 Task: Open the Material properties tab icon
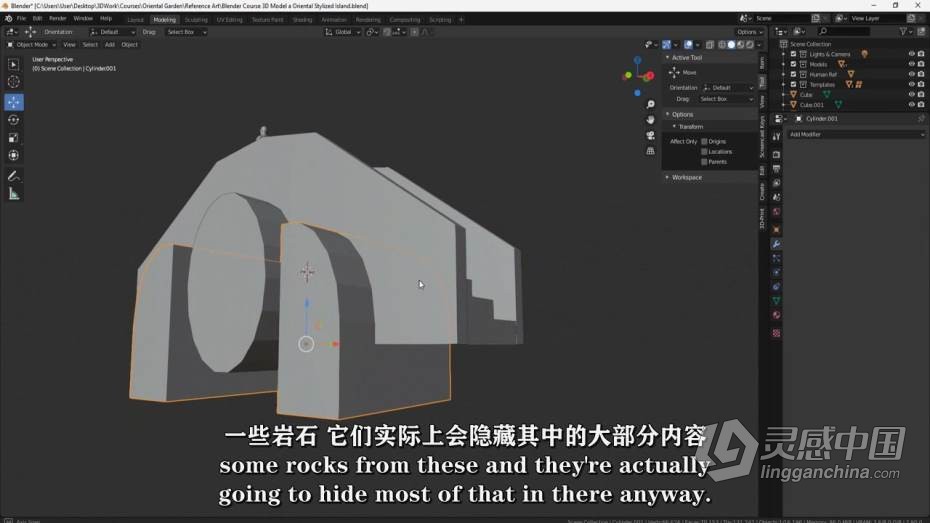click(776, 315)
